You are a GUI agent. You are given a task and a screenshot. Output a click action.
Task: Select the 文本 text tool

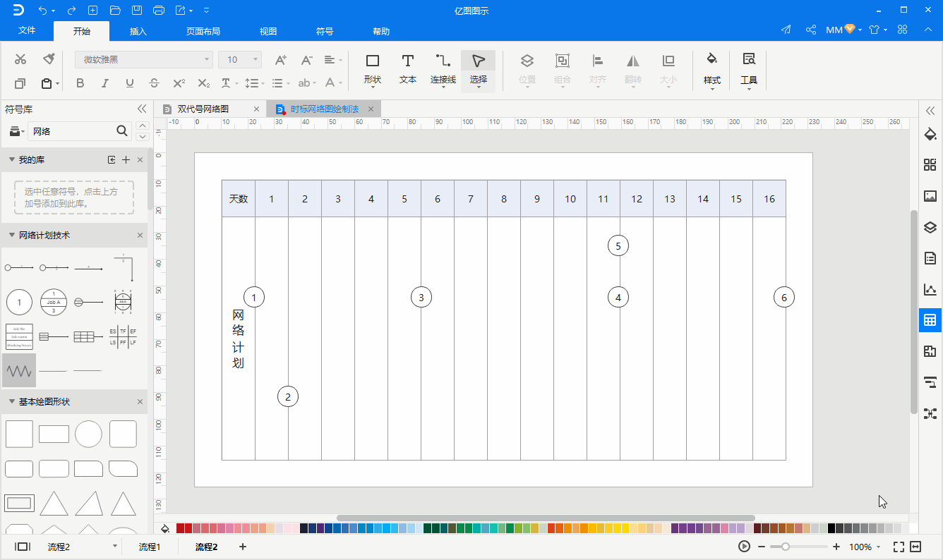pyautogui.click(x=408, y=70)
